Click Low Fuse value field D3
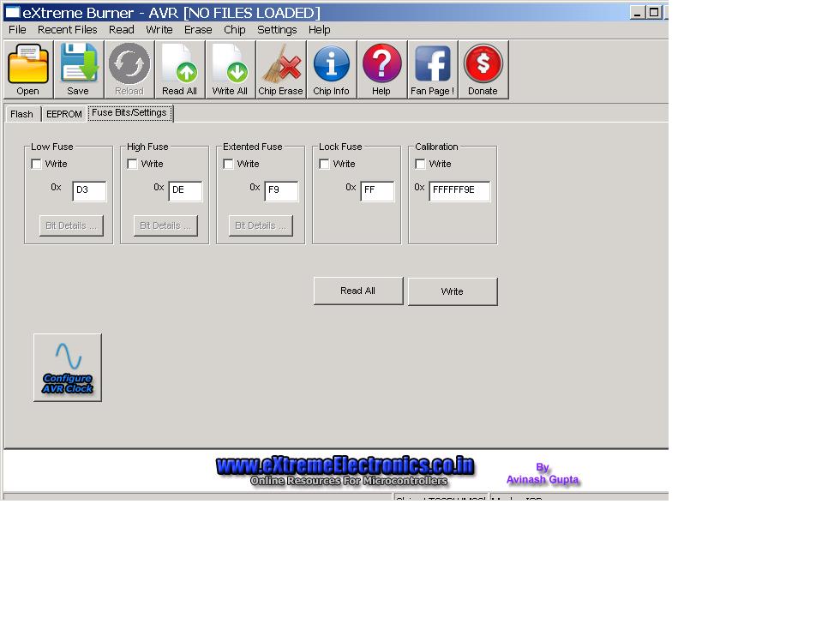Screen dimensions: 840x630 (x=89, y=191)
